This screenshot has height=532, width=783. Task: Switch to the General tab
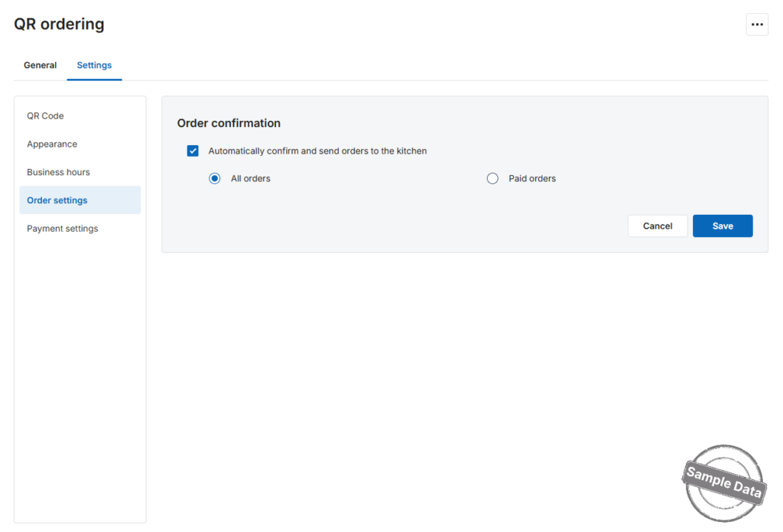pyautogui.click(x=40, y=66)
